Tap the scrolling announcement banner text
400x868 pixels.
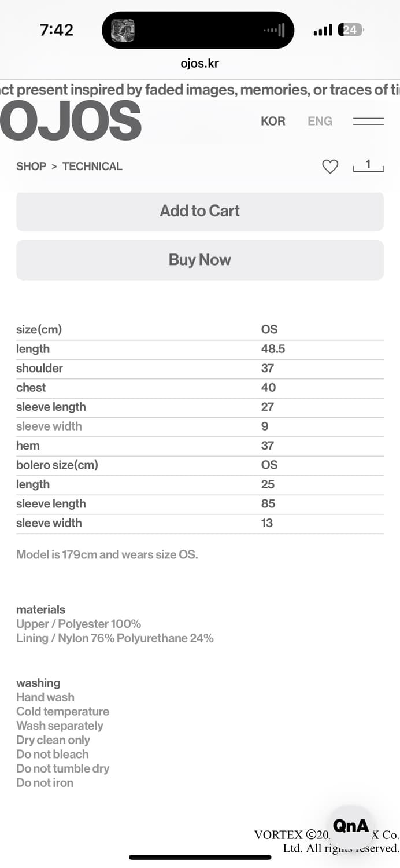tap(200, 90)
